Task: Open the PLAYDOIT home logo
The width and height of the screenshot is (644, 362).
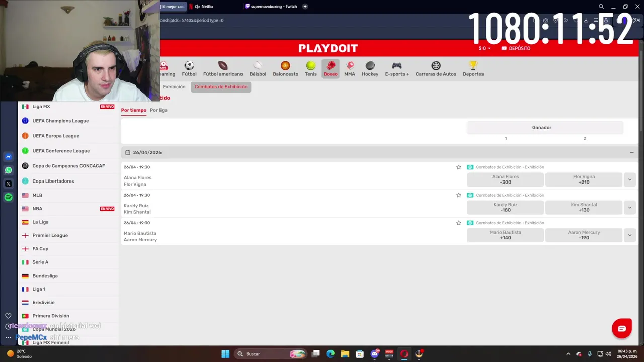Action: [328, 48]
